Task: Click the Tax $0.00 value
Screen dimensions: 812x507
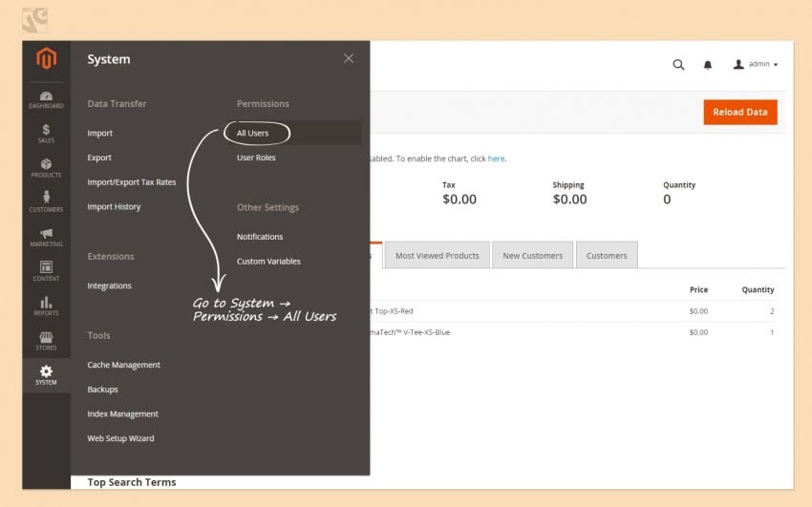Action: coord(459,200)
